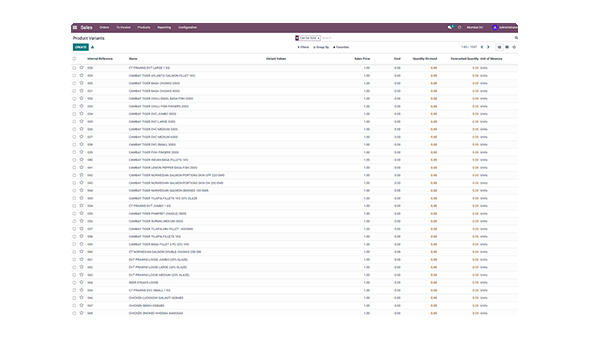The image size is (590, 360).
Task: Sort by Unit of Measure column header
Action: pos(491,59)
